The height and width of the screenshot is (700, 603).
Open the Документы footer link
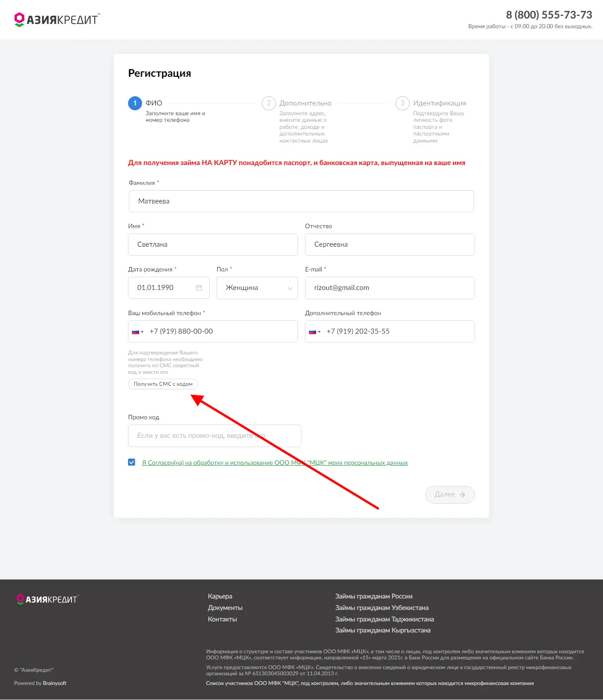point(225,608)
